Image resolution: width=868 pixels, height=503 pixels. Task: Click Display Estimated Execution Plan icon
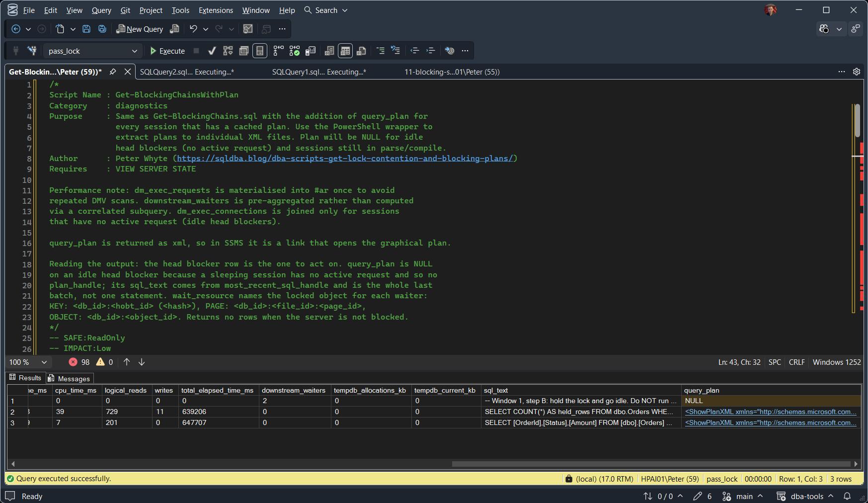pos(228,51)
